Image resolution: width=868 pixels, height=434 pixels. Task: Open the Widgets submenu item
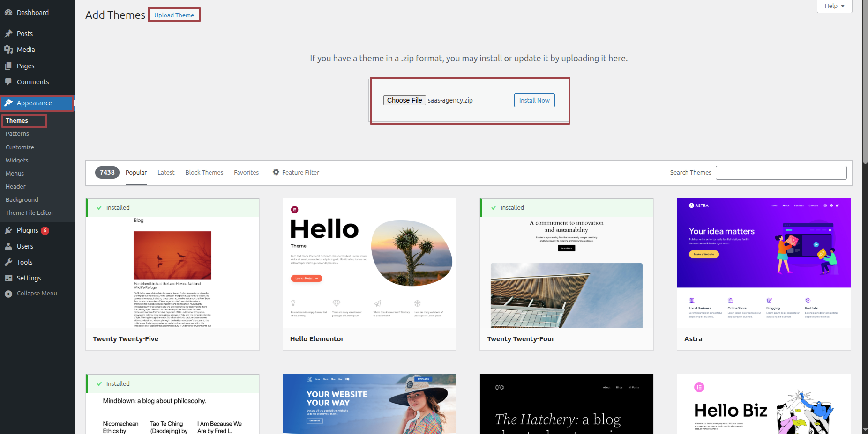click(17, 160)
